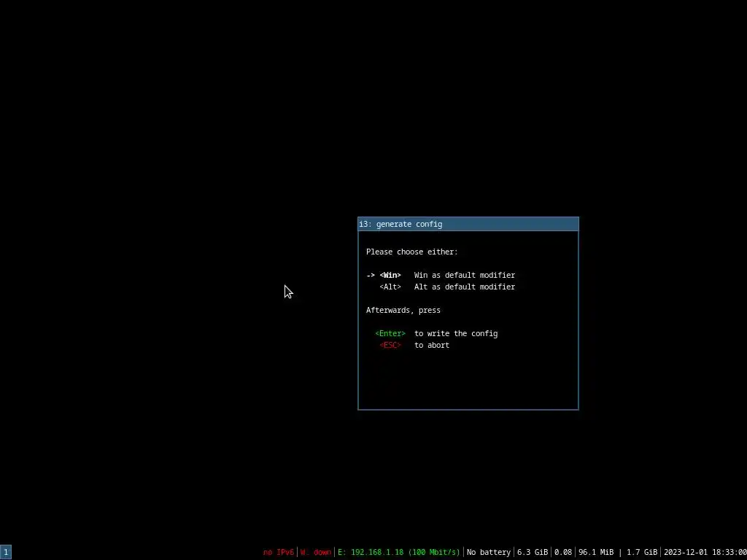Select the <Alt> modifier option

[390, 287]
